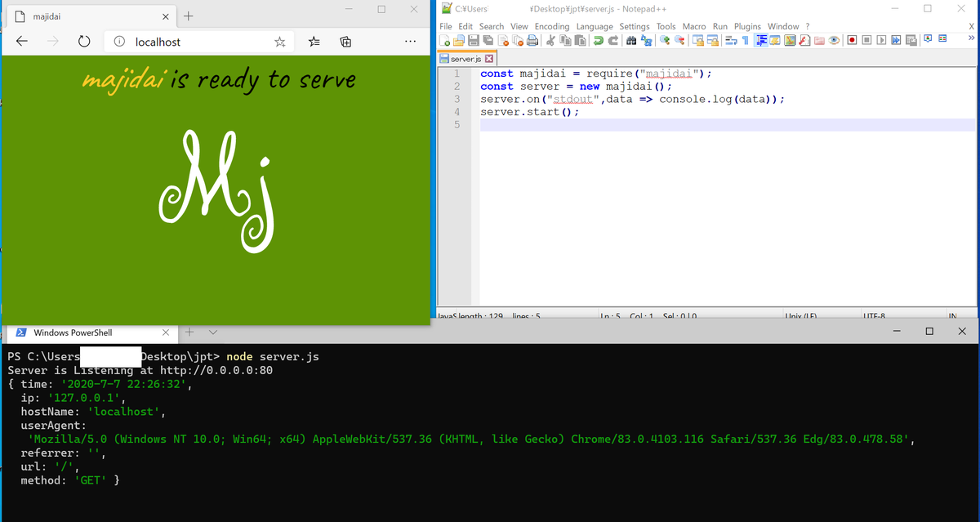Click the Open file icon in Notepad++
The width and height of the screenshot is (980, 522).
tap(459, 39)
